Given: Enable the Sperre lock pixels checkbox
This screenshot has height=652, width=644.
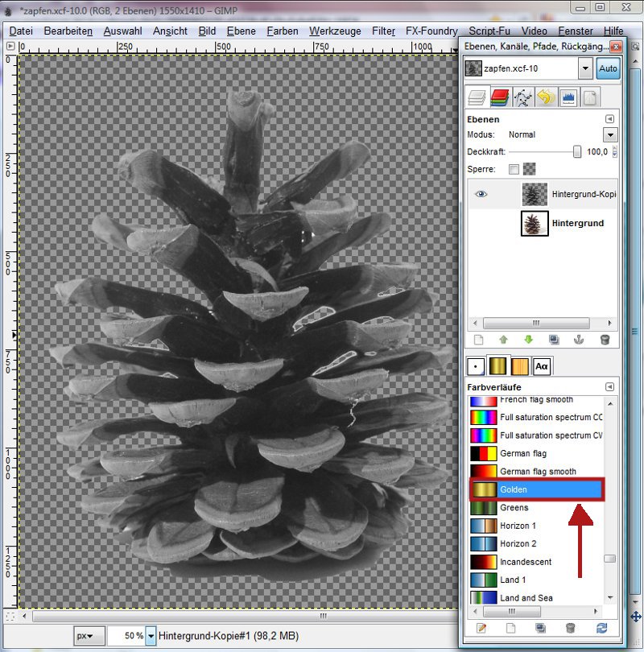Looking at the screenshot, I should tap(514, 170).
